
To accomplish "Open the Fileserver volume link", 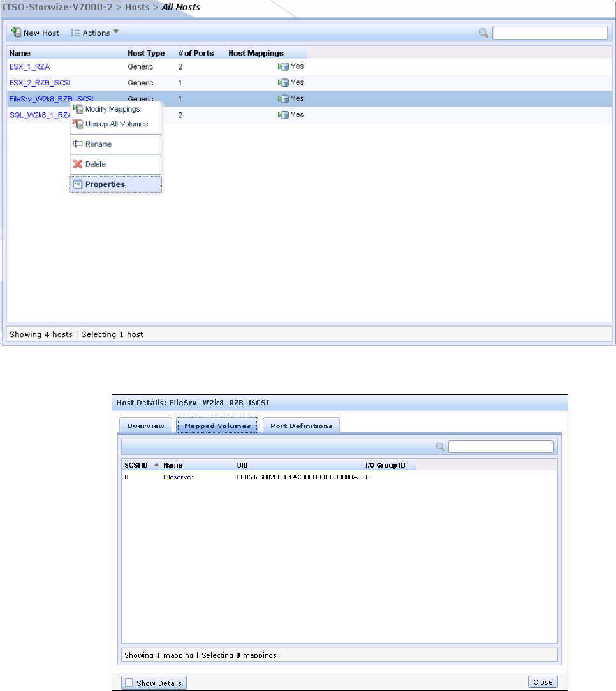I will (178, 477).
